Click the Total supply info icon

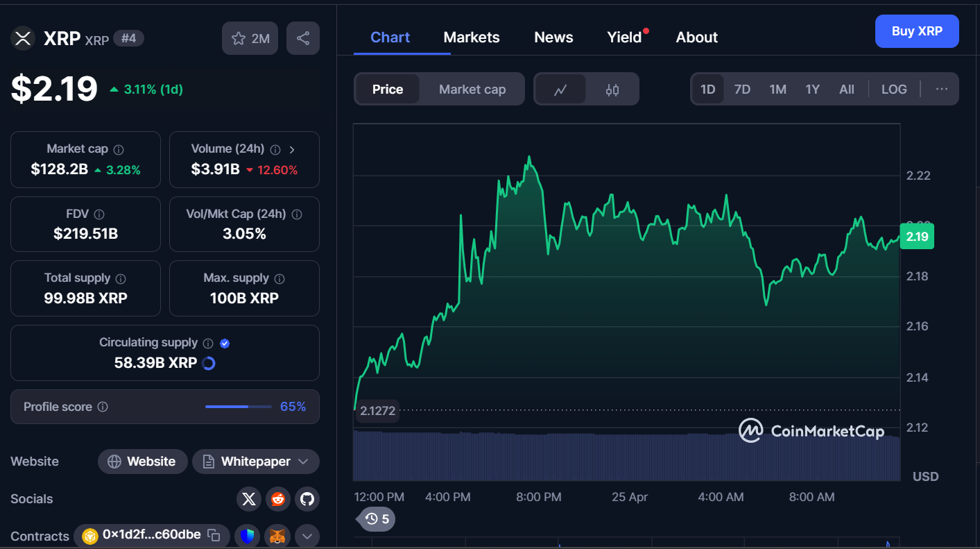(121, 278)
